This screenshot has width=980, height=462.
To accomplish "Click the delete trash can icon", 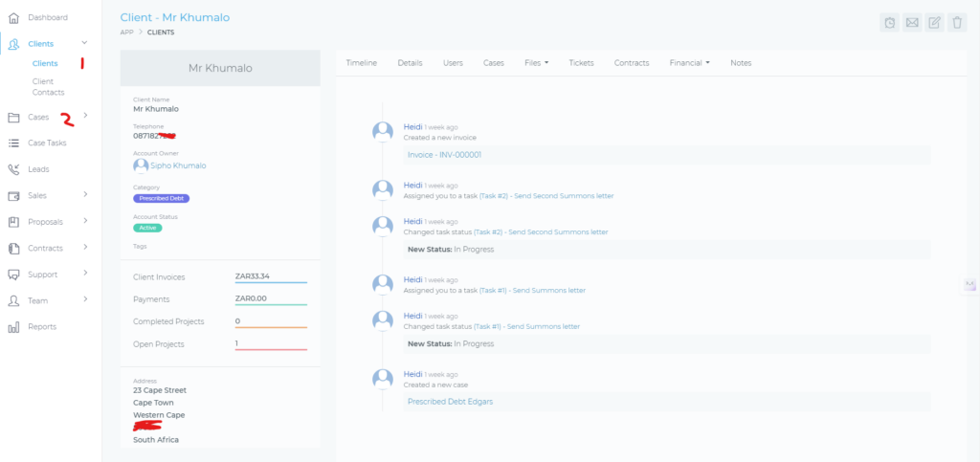I will click(x=957, y=22).
